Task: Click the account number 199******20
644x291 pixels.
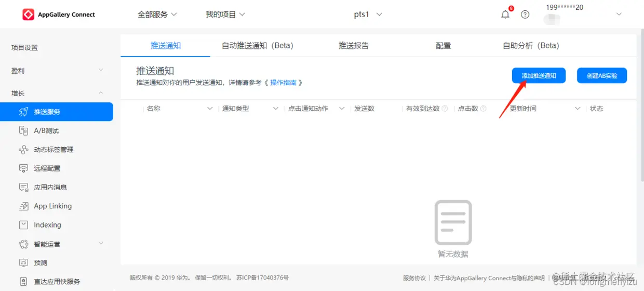Action: click(565, 7)
